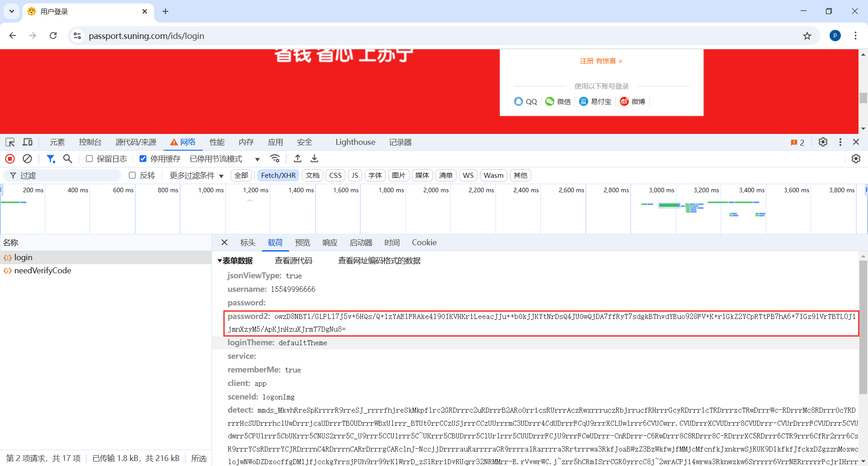
Task: Click the inspect element selector icon
Action: (x=10, y=142)
